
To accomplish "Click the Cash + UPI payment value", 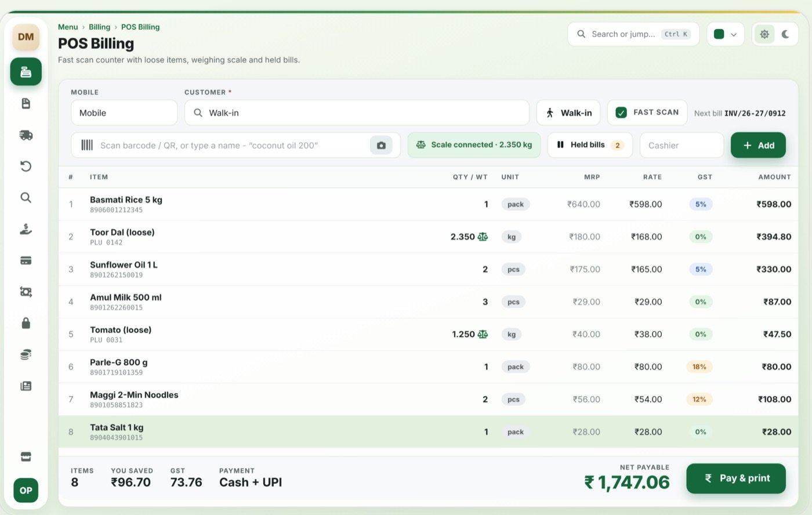I will (251, 483).
